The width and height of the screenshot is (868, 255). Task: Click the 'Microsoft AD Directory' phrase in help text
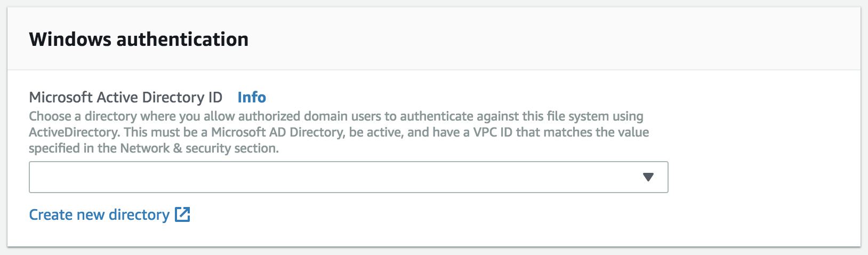tap(278, 132)
